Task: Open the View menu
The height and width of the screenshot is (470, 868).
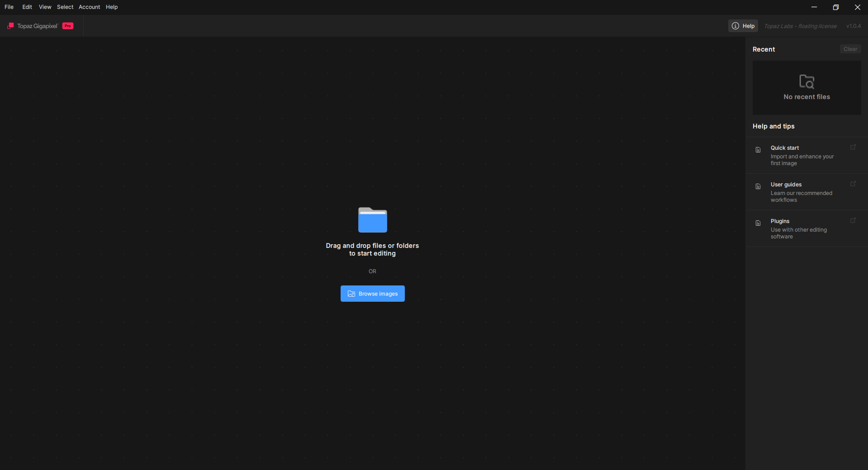Action: pyautogui.click(x=45, y=7)
